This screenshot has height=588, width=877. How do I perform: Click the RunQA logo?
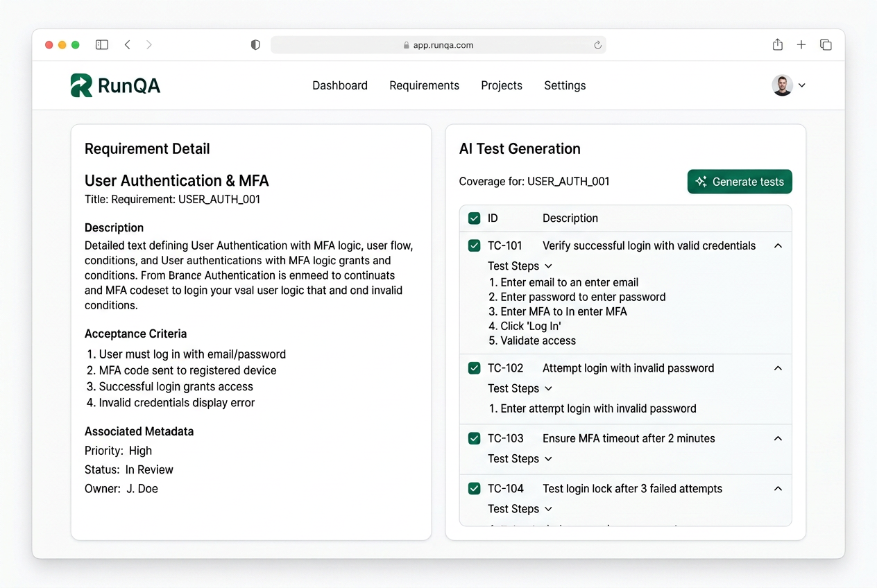pyautogui.click(x=115, y=85)
